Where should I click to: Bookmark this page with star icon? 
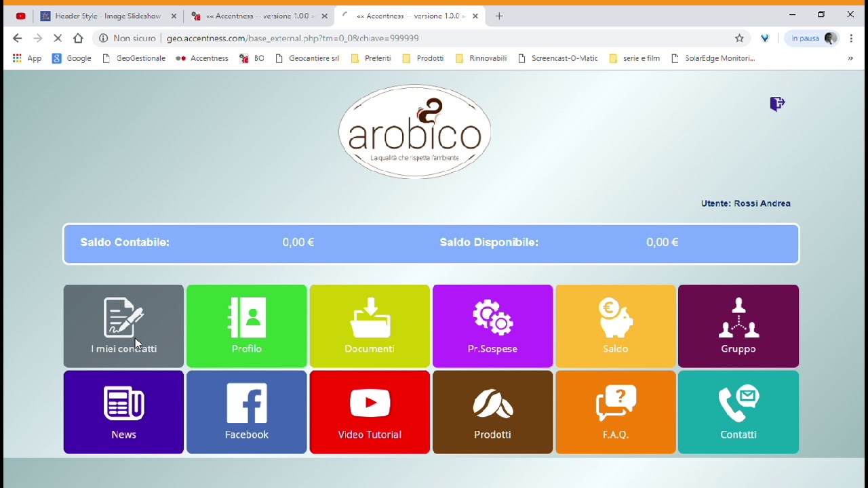click(739, 38)
